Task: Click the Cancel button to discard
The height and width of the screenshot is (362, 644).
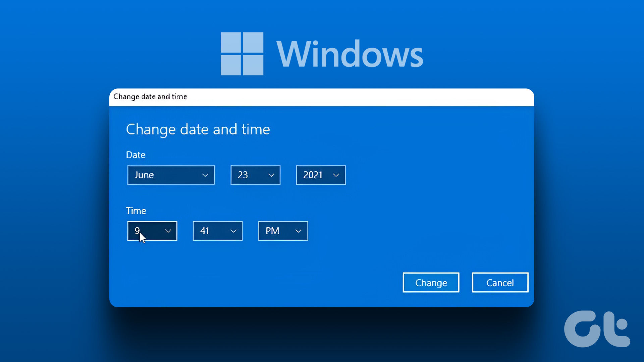Action: (x=500, y=283)
